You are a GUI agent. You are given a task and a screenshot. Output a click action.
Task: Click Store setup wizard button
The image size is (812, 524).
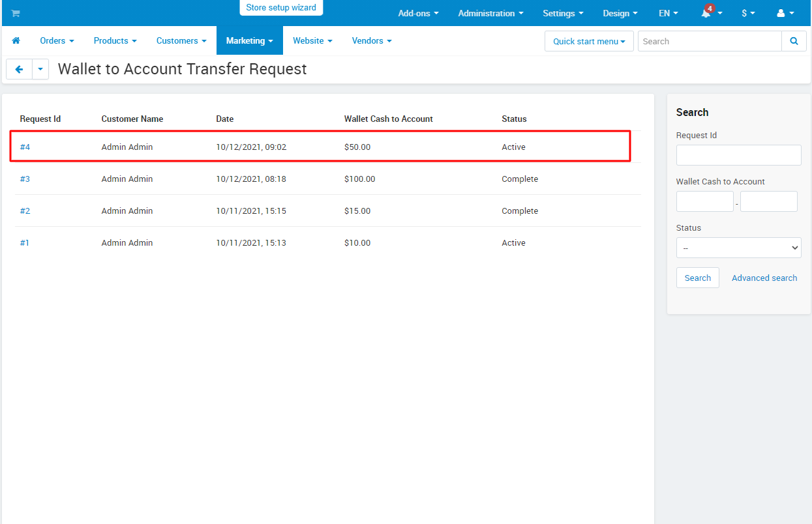[281, 8]
